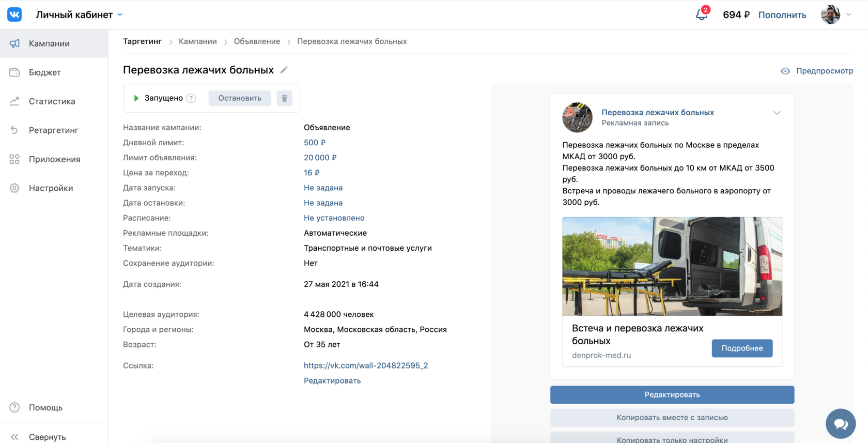
Task: Click the Пополнить balance link
Action: coord(782,15)
